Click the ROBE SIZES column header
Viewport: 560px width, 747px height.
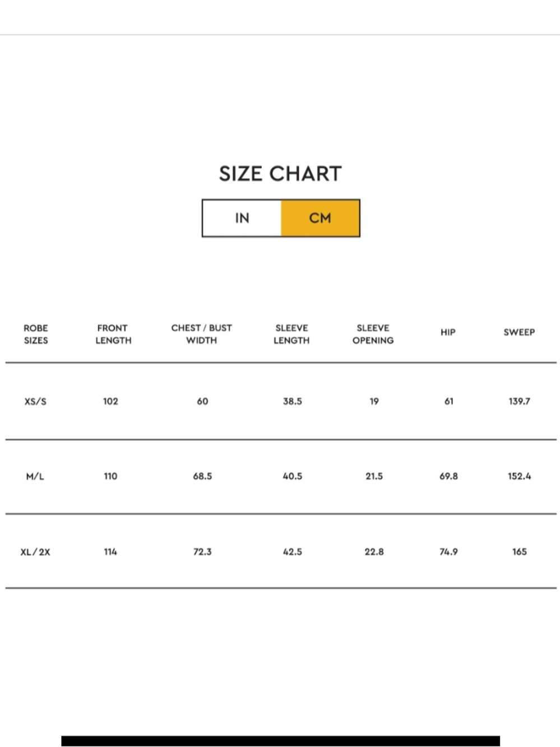(36, 334)
